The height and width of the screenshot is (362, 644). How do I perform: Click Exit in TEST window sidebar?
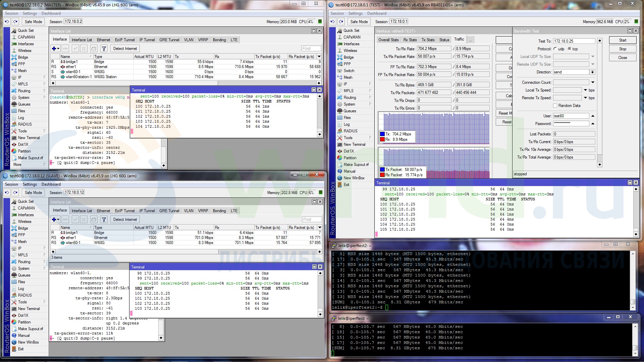[346, 185]
